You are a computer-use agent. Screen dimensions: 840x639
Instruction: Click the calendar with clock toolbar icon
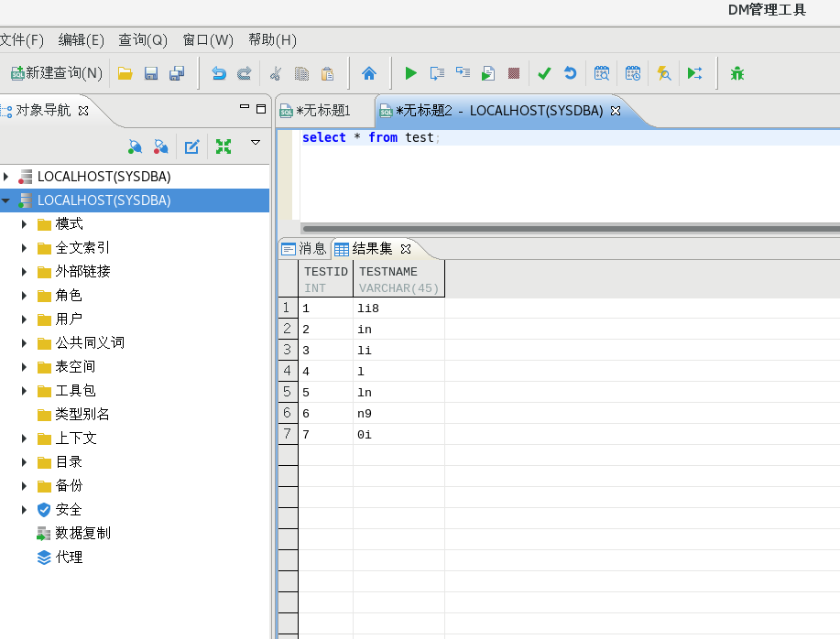click(x=633, y=73)
